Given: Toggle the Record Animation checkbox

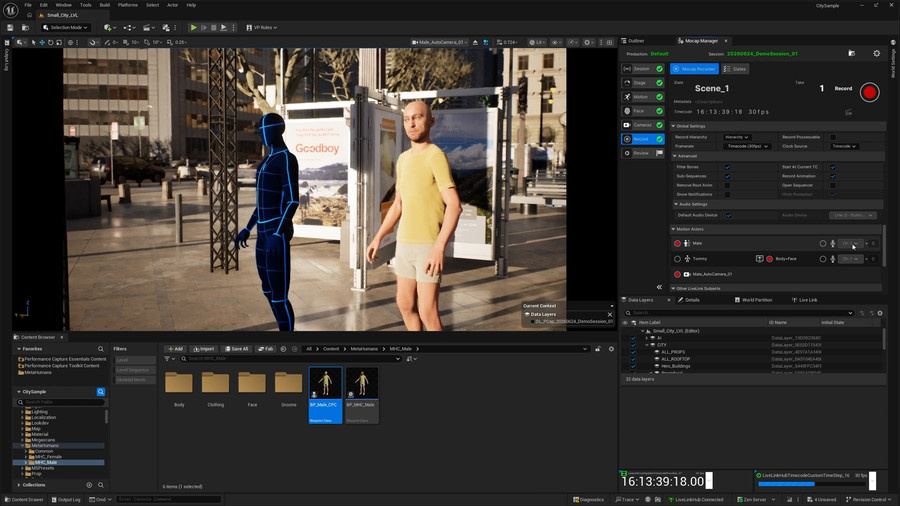Looking at the screenshot, I should click(x=833, y=176).
